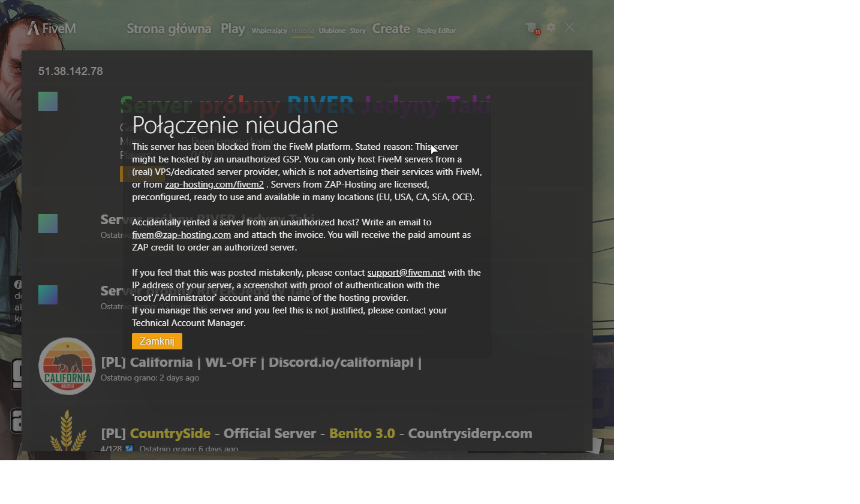Open the Ulubione servers tab
860x504 pixels.
[x=332, y=31]
